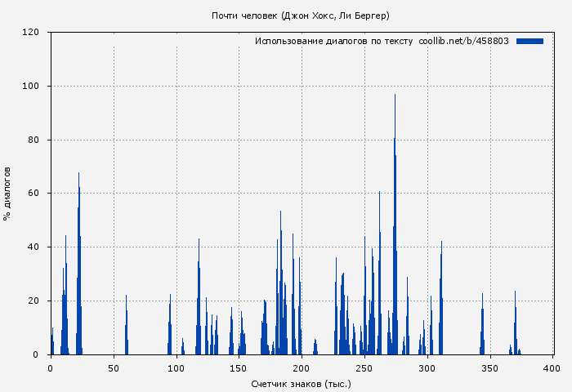Click the "50" tick on the horizontal axis

click(x=114, y=368)
